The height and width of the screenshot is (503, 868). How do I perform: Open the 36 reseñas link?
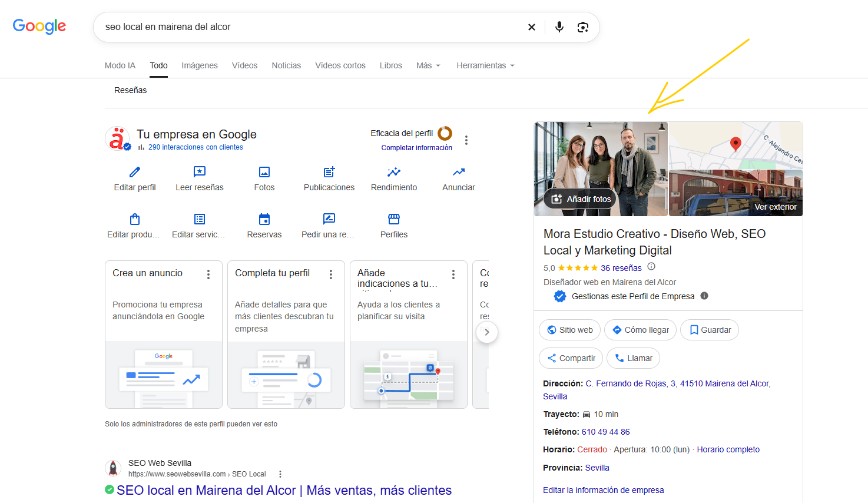[x=621, y=268]
